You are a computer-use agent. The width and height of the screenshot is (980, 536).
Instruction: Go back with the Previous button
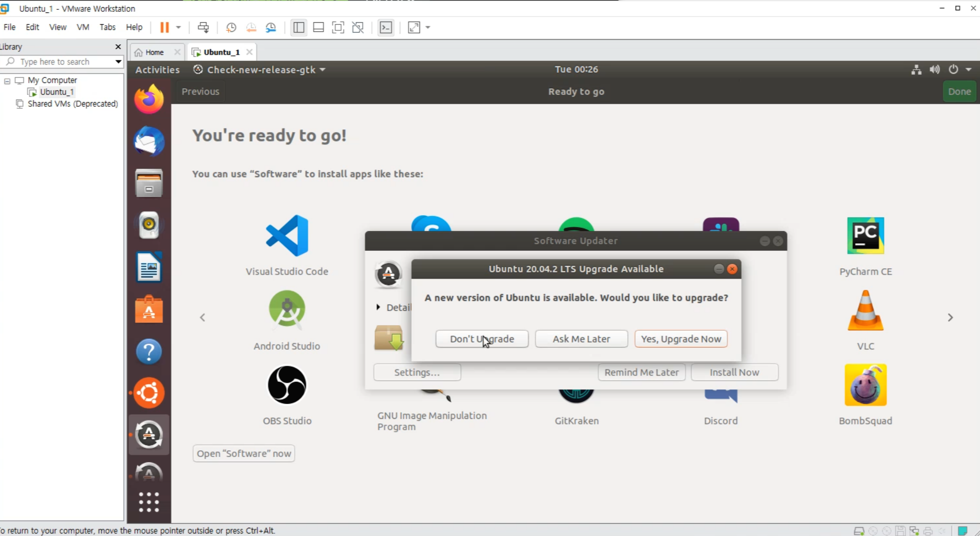201,91
